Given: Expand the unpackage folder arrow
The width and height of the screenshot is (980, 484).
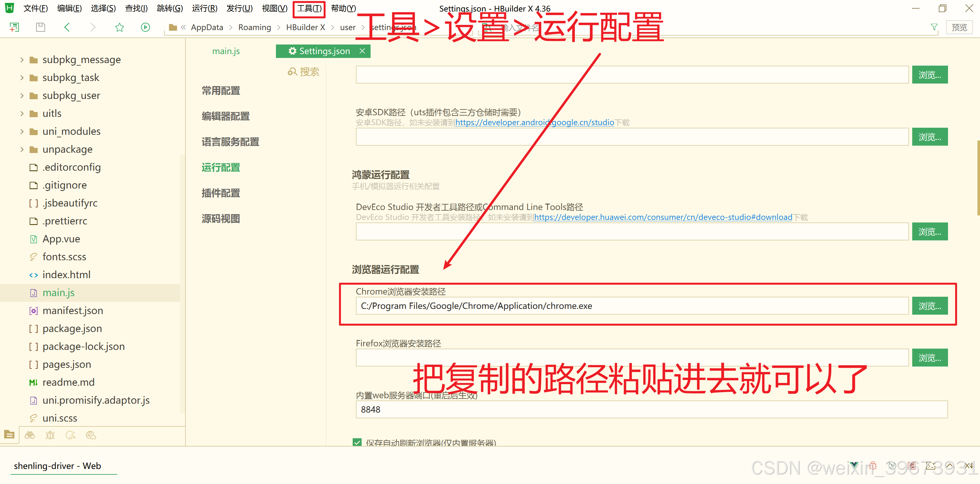Looking at the screenshot, I should point(22,149).
